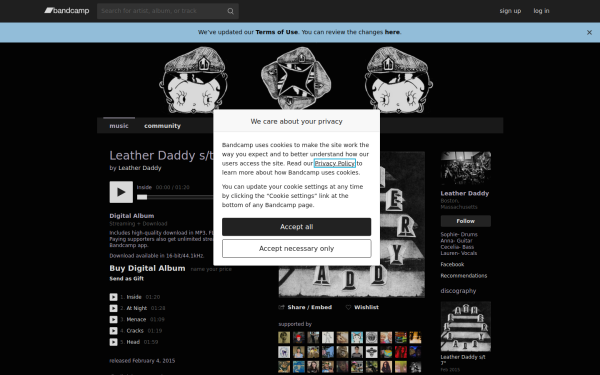
Task: Open the sign up link
Action: 510,11
